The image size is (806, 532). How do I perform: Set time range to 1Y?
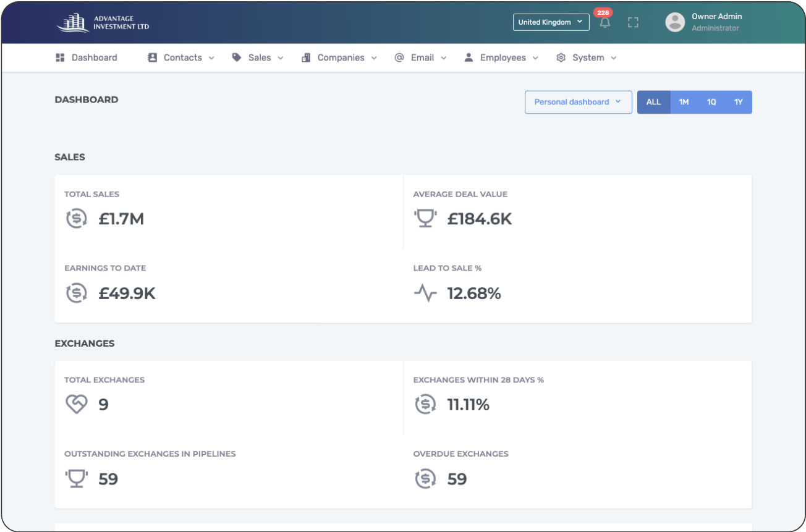pyautogui.click(x=738, y=103)
